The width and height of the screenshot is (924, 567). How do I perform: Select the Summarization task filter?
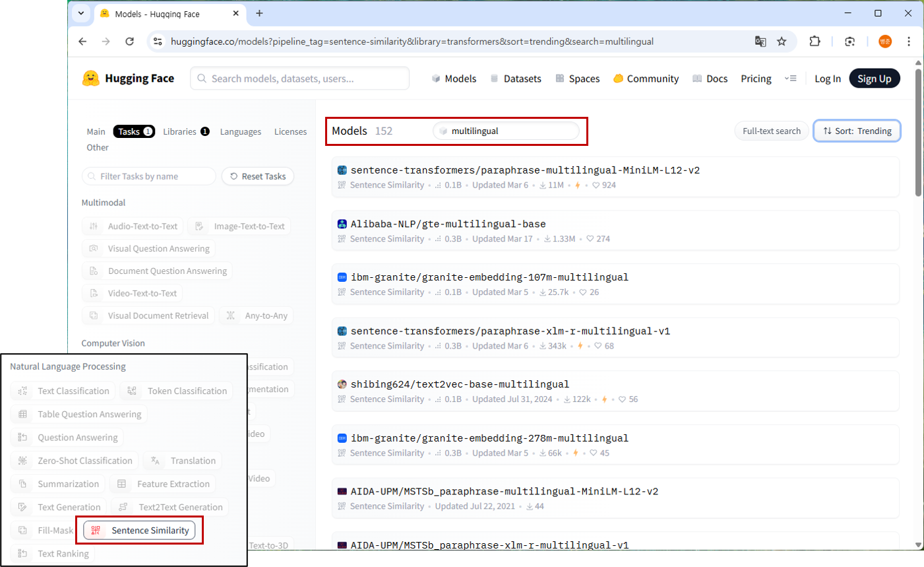pos(58,484)
